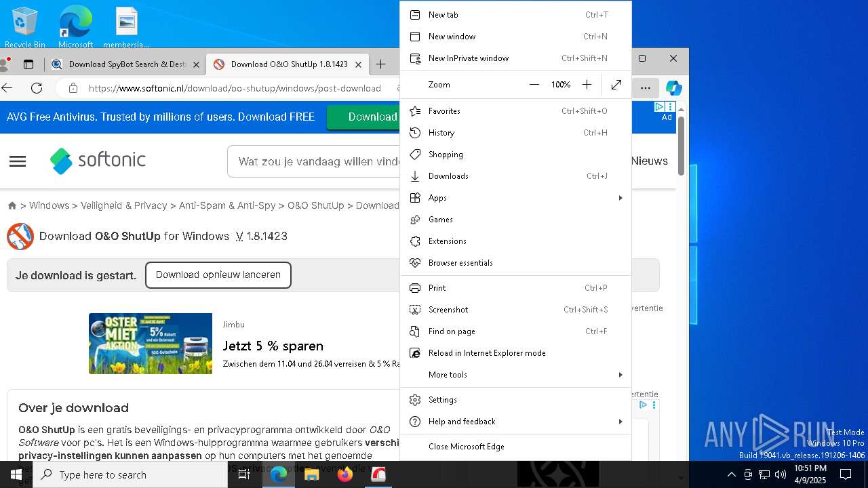Open File Explorer from taskbar

pyautogui.click(x=311, y=474)
